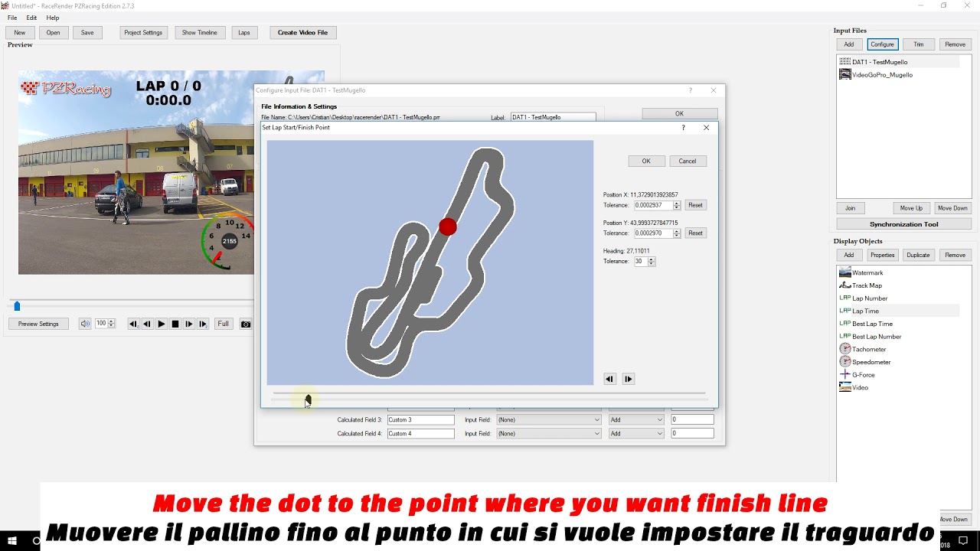Click Heading tolerance spinner arrows
Image resolution: width=980 pixels, height=551 pixels.
(652, 262)
